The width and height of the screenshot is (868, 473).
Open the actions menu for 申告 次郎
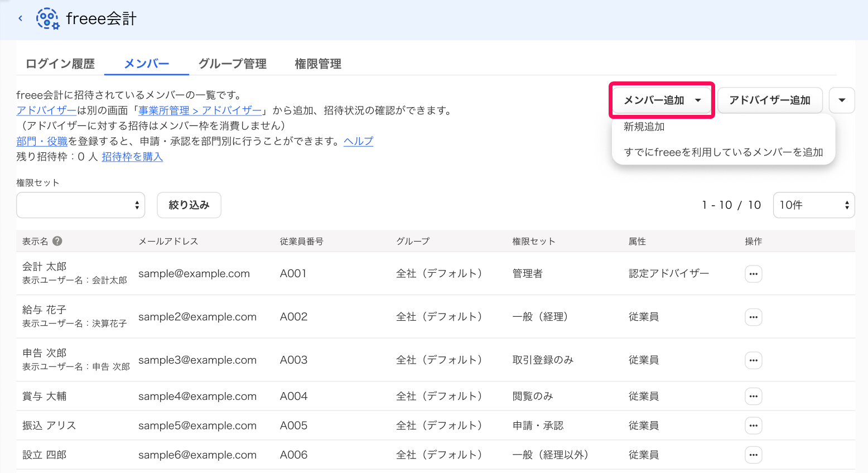tap(753, 360)
